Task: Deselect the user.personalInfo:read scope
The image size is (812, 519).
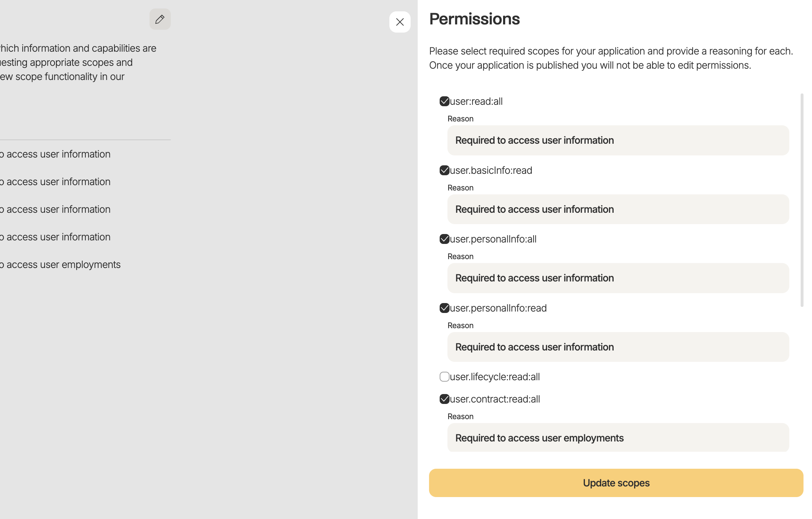Action: click(445, 308)
